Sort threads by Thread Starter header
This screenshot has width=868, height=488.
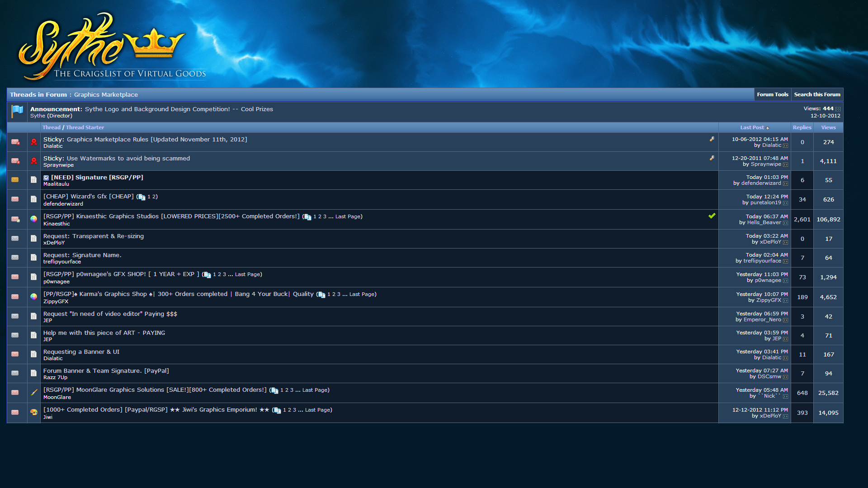tap(85, 127)
